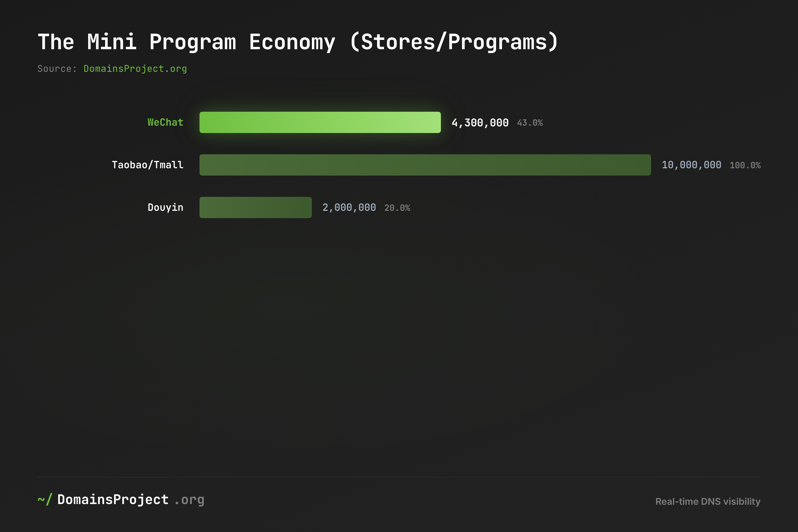The width and height of the screenshot is (798, 532).
Task: Select 'Real-time DNS visibility' tagline
Action: tap(708, 501)
